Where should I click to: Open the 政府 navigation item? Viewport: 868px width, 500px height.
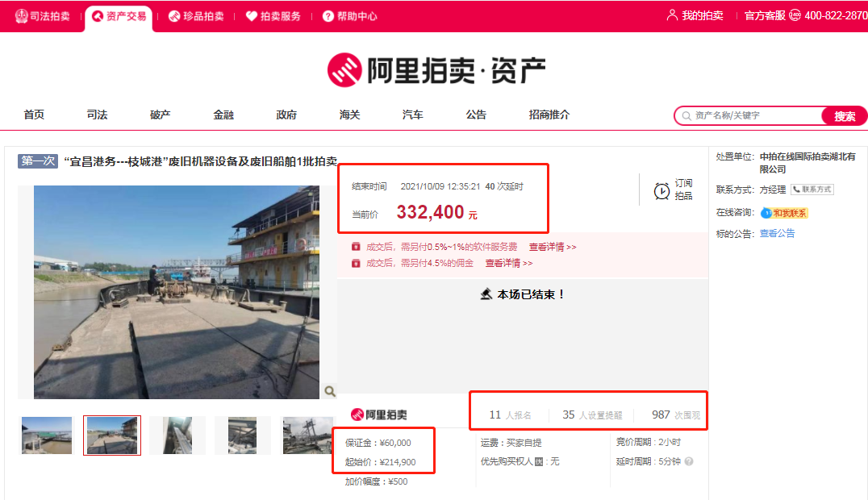[x=286, y=115]
